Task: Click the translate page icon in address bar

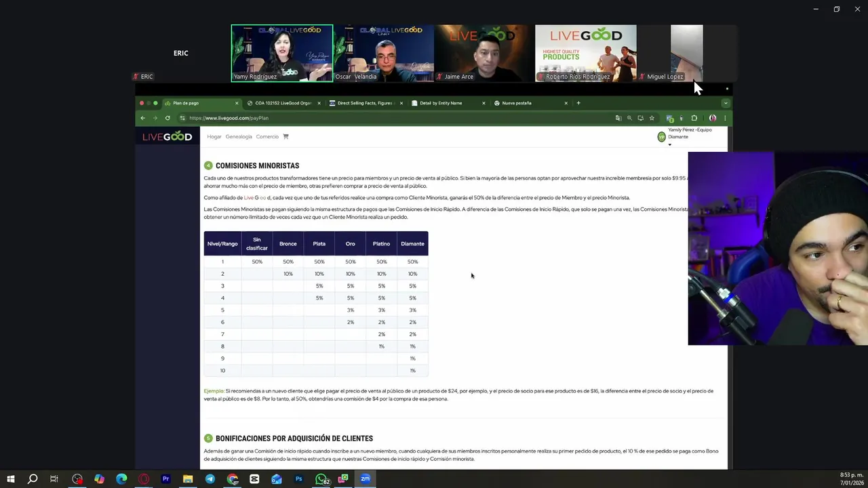Action: click(x=618, y=118)
